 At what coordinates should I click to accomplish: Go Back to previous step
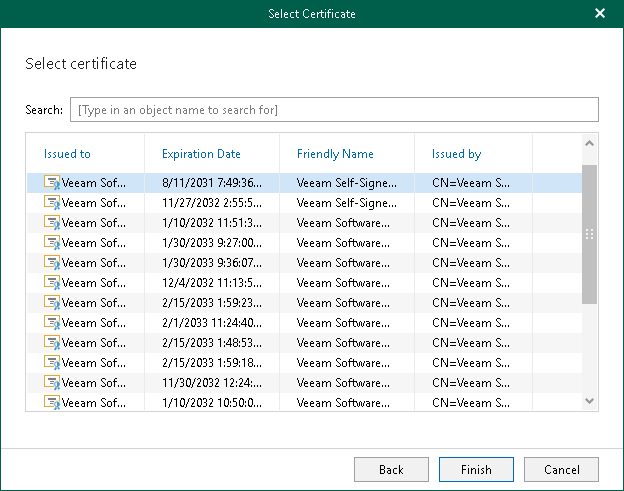[x=391, y=469]
